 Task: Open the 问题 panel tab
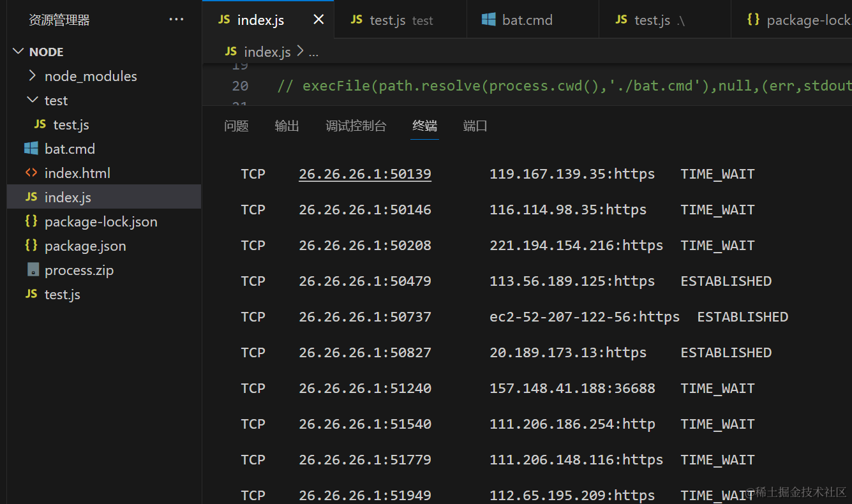236,126
